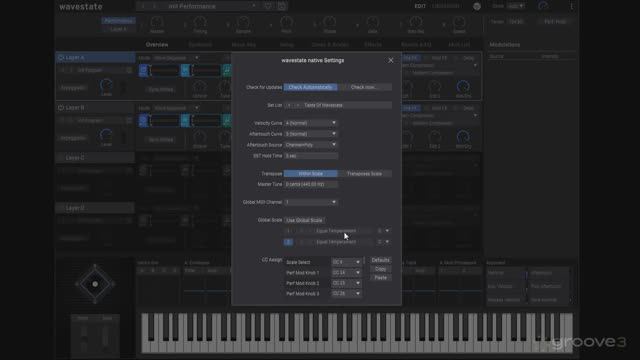Toggle Layer B power icon in main window
This screenshot has height=360, width=640.
coord(61,108)
